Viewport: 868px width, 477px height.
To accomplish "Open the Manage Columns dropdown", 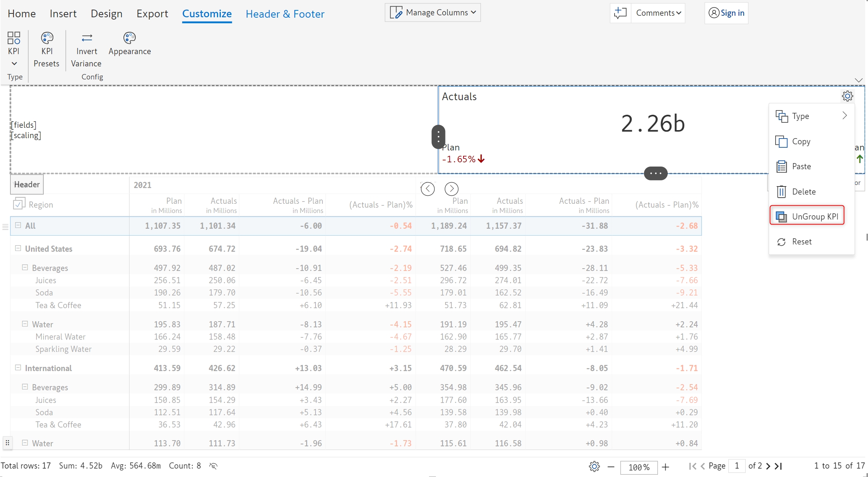I will 432,13.
